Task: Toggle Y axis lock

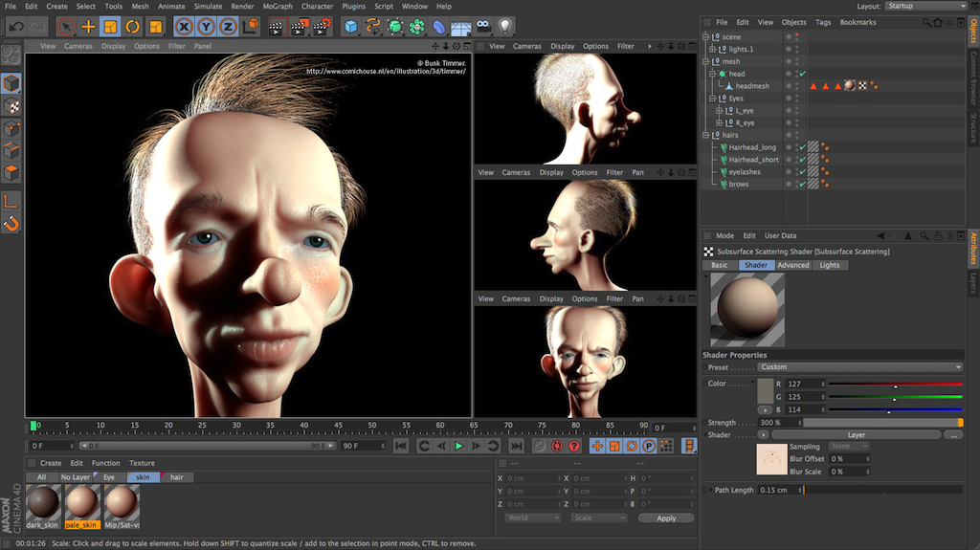Action: tap(207, 26)
